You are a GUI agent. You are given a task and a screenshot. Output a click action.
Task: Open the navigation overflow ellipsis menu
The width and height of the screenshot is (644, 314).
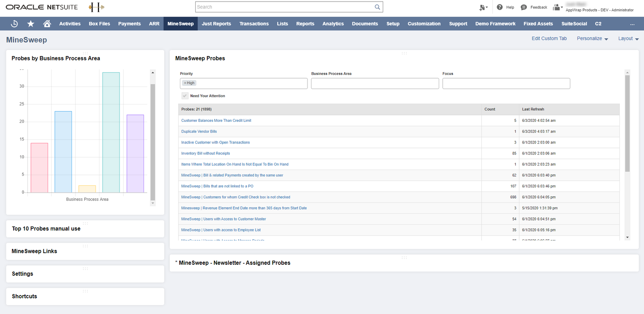tap(632, 24)
